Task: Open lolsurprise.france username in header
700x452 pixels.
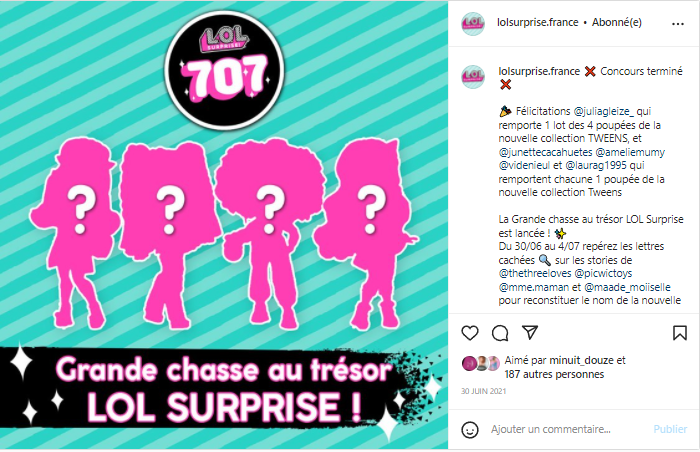Action: tap(538, 22)
